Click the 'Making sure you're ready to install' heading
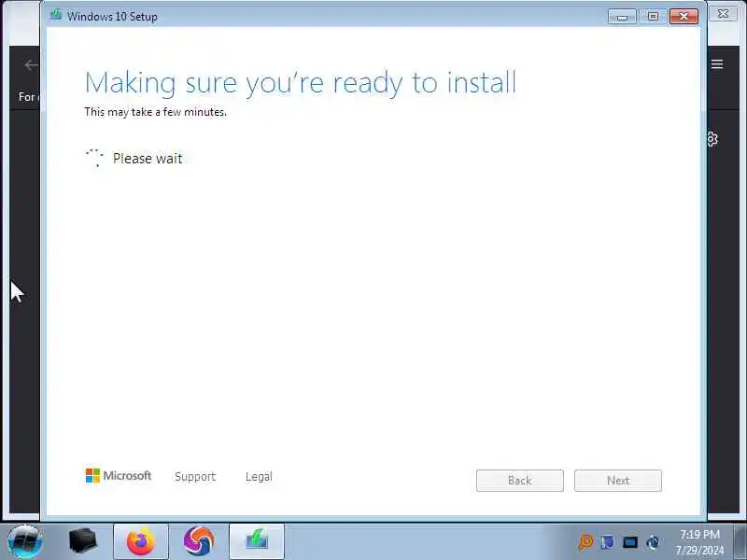This screenshot has height=560, width=747. [x=300, y=83]
